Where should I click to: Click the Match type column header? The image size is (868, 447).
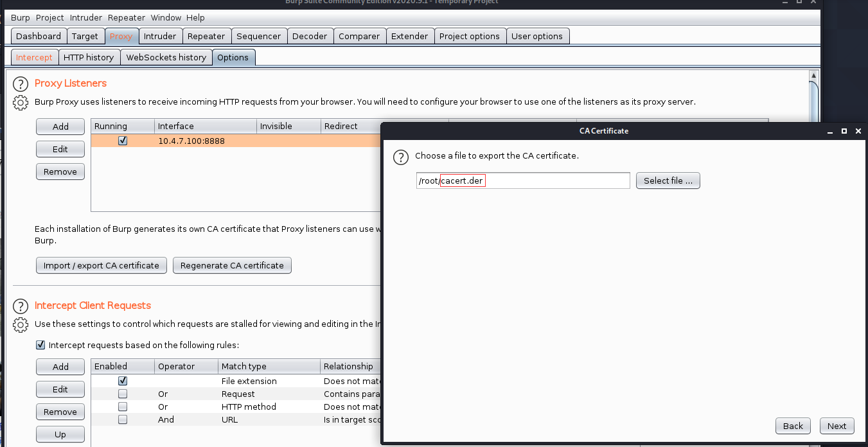pos(269,366)
